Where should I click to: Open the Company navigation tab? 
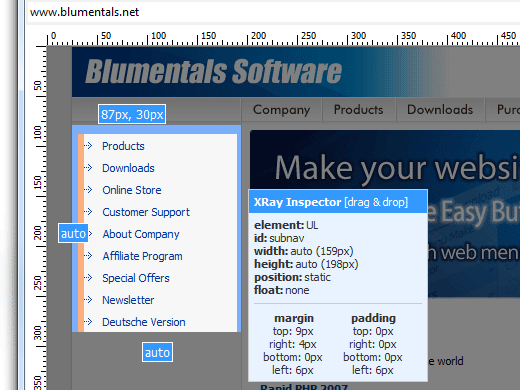(x=281, y=110)
